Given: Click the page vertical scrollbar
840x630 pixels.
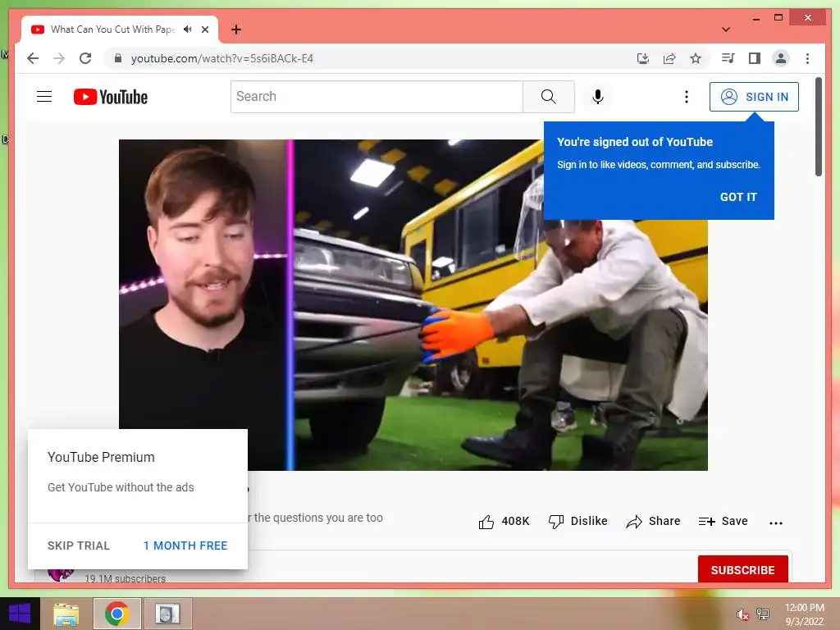Looking at the screenshot, I should pyautogui.click(x=818, y=126).
